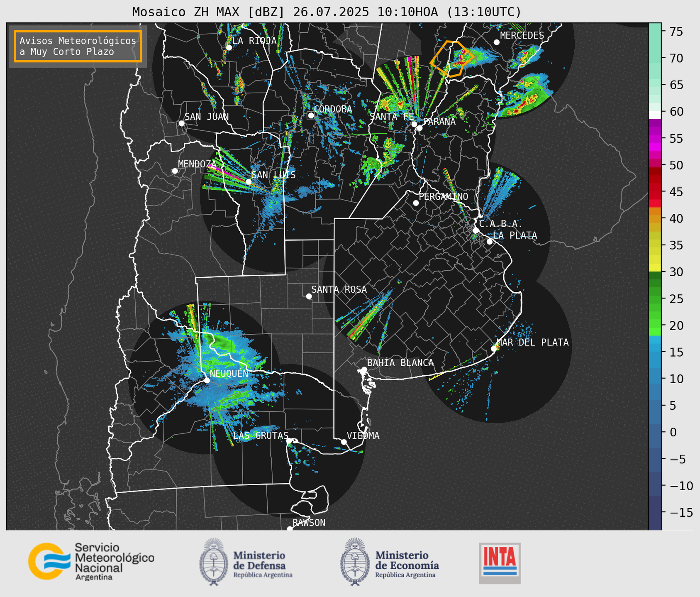Click the Neuquén city label
The height and width of the screenshot is (597, 700).
pyautogui.click(x=229, y=373)
